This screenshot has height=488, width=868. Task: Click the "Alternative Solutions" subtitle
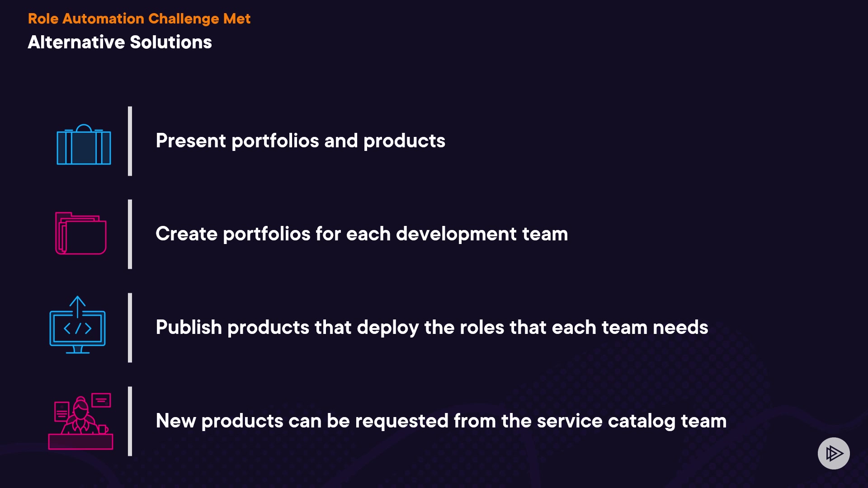click(x=120, y=42)
